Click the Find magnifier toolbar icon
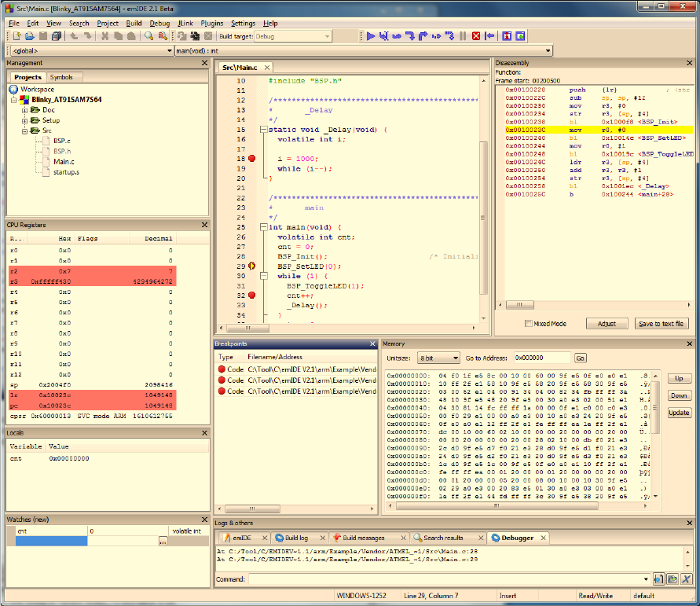The height and width of the screenshot is (606, 700). tap(148, 36)
